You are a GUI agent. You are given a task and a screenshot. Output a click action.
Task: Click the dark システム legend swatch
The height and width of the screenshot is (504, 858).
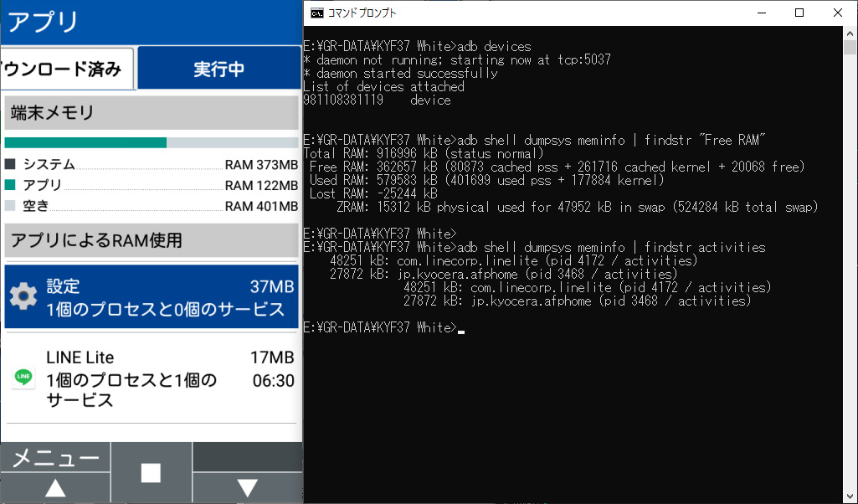tap(11, 164)
